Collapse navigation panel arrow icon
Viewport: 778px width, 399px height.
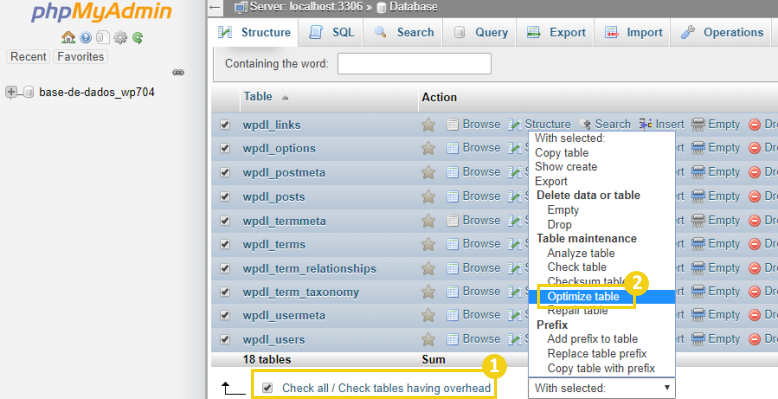(x=214, y=7)
